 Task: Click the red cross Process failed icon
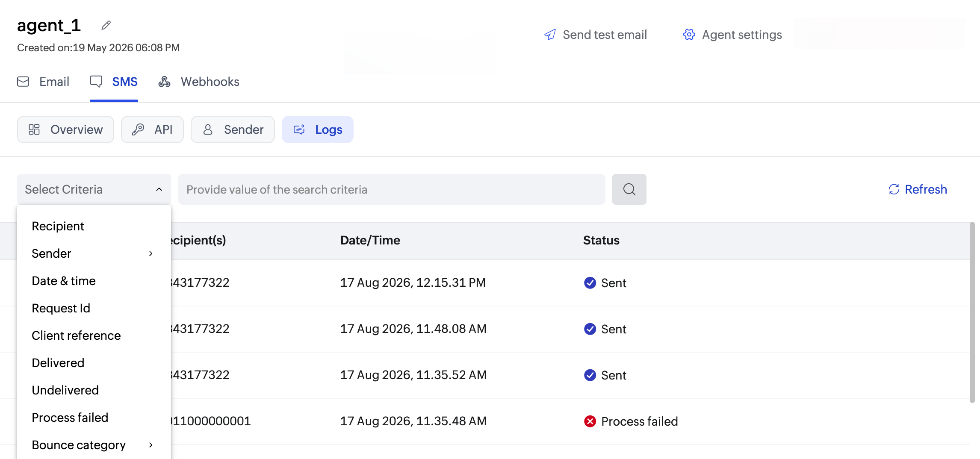pos(590,421)
